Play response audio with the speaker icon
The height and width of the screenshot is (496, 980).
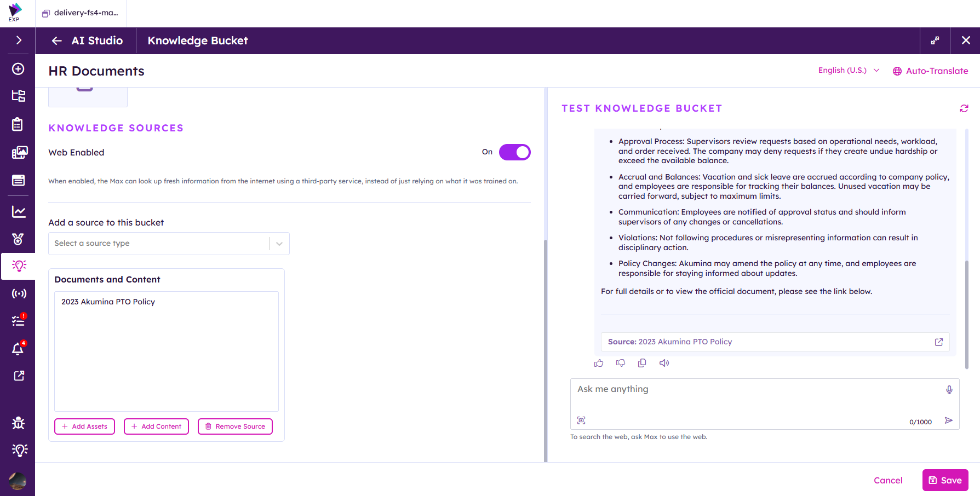(664, 363)
